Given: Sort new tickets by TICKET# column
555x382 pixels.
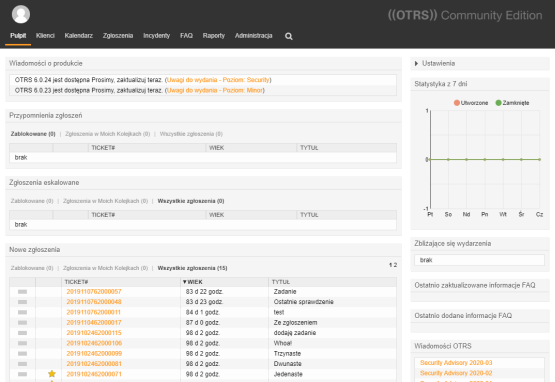Looking at the screenshot, I should pos(76,282).
